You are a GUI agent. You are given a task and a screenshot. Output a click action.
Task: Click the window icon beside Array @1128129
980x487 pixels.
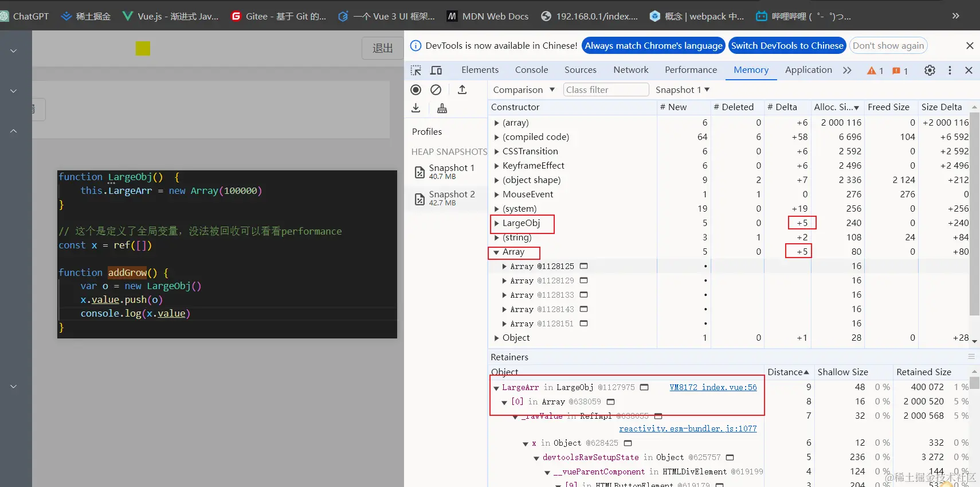[x=583, y=280]
